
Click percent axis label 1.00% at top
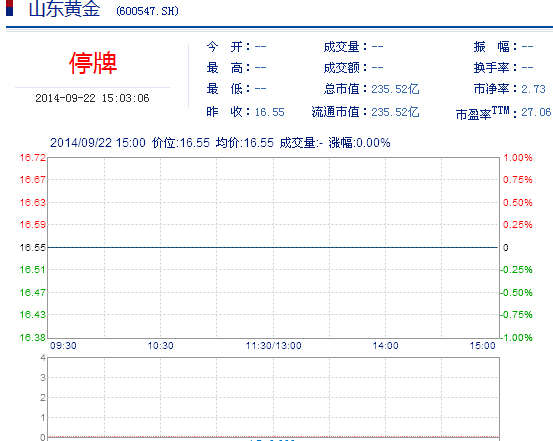coord(518,158)
